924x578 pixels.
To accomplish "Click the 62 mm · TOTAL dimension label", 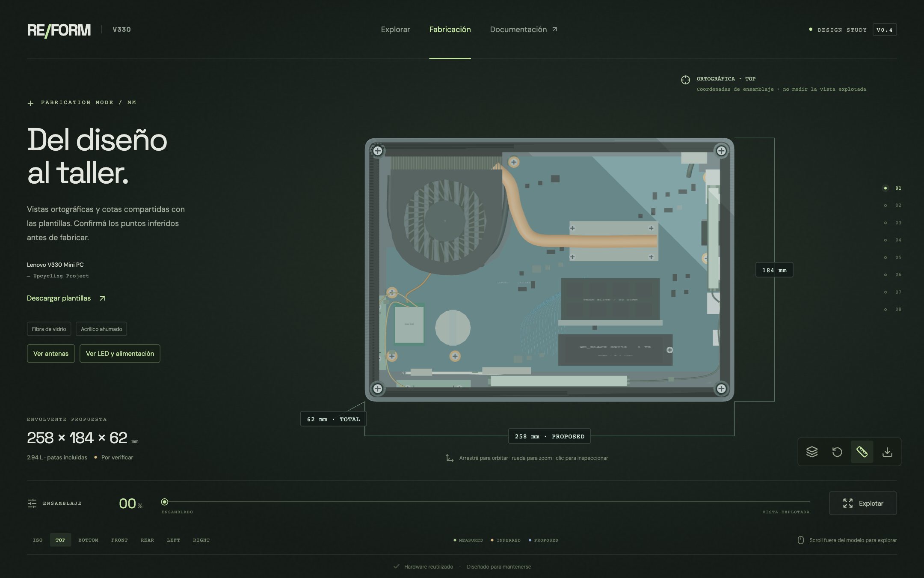I will pyautogui.click(x=333, y=419).
